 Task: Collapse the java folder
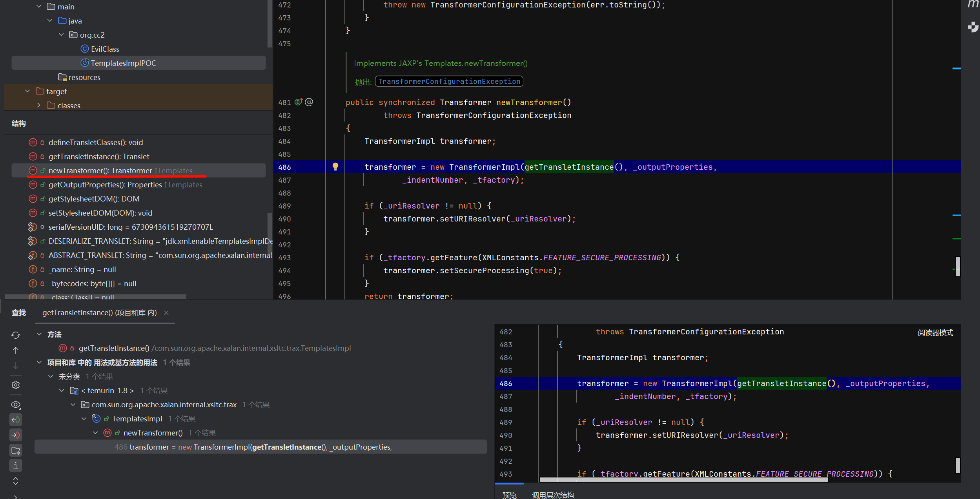[50, 20]
